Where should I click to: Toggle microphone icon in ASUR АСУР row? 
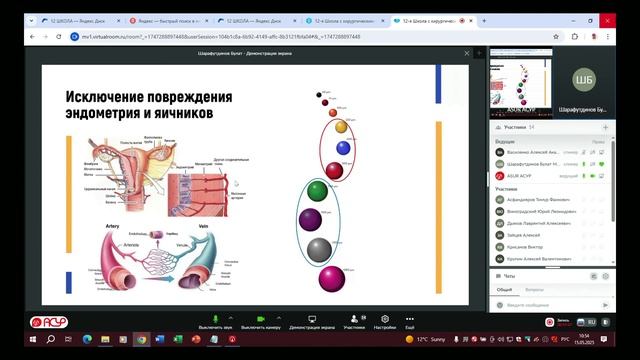(x=584, y=176)
